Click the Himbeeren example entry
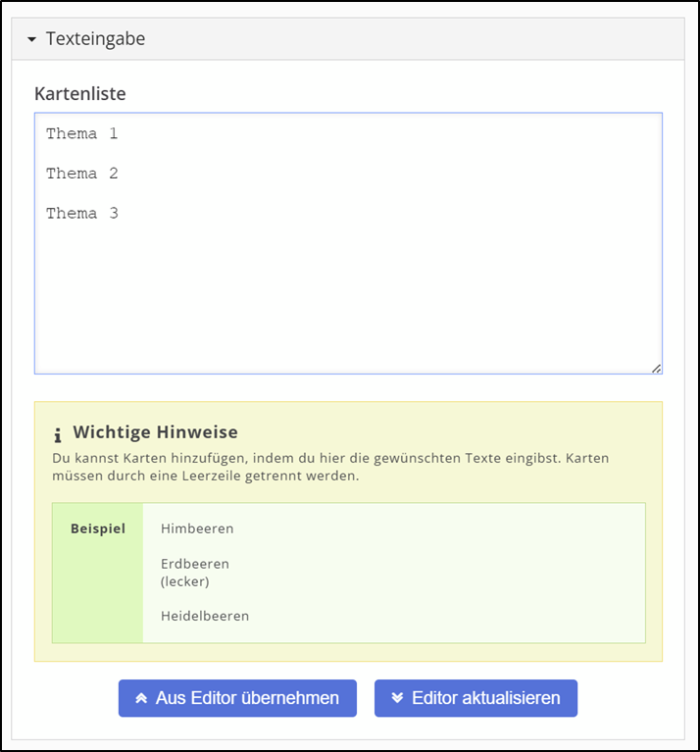Image resolution: width=700 pixels, height=752 pixels. pos(197,528)
